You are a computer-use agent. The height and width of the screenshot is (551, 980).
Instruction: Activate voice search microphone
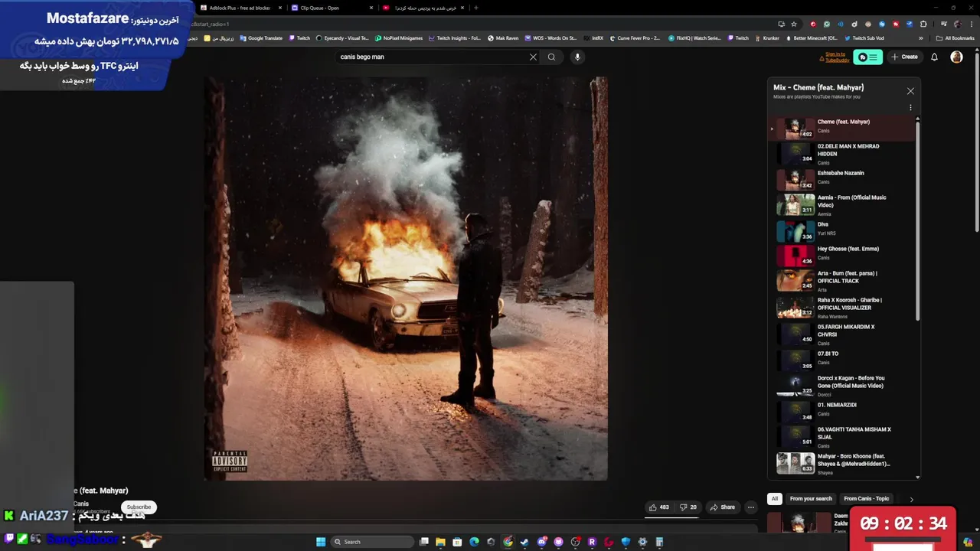[x=577, y=57]
